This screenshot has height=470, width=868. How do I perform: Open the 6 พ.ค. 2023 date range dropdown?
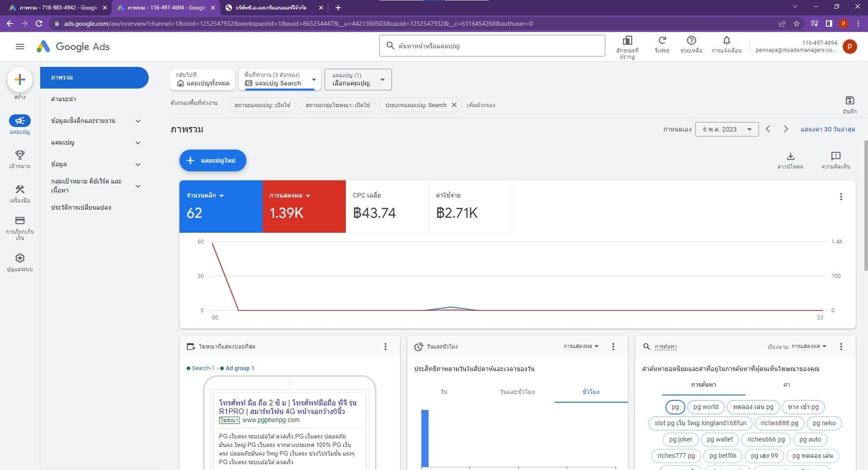pyautogui.click(x=726, y=129)
